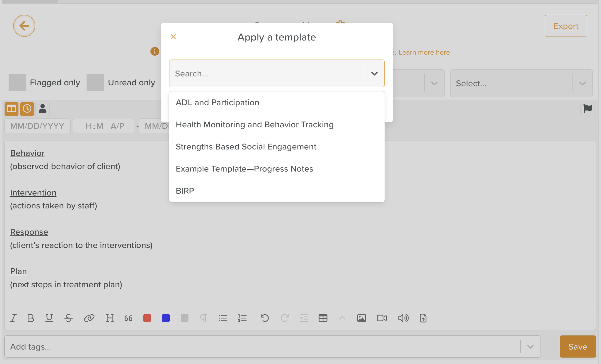Insert a table into the note

(323, 318)
